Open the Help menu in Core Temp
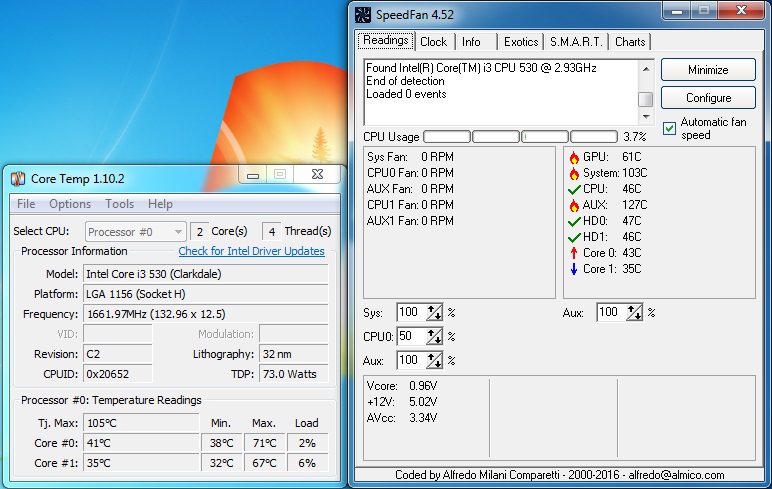The width and height of the screenshot is (772, 489). pyautogui.click(x=161, y=204)
